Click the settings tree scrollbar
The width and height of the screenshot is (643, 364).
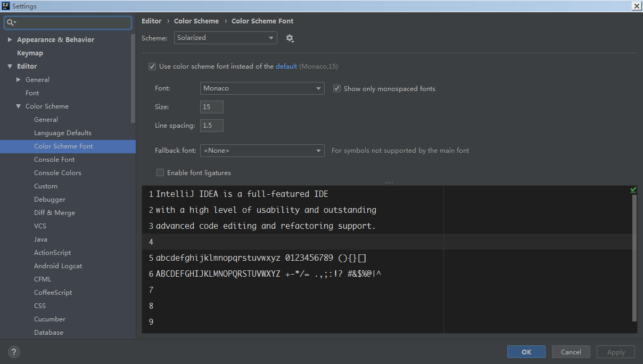(134, 78)
